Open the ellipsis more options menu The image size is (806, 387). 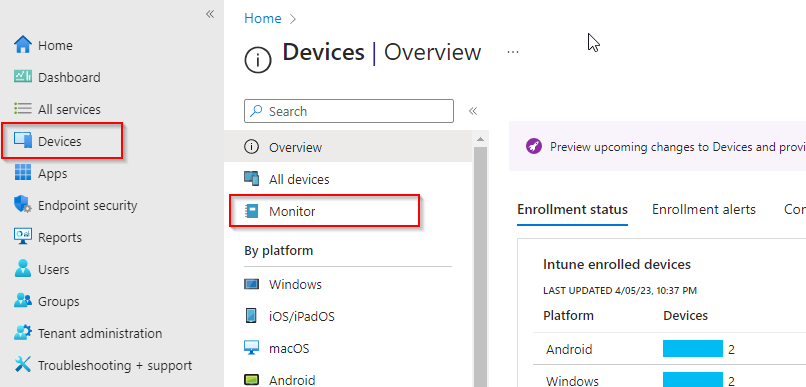pyautogui.click(x=512, y=52)
